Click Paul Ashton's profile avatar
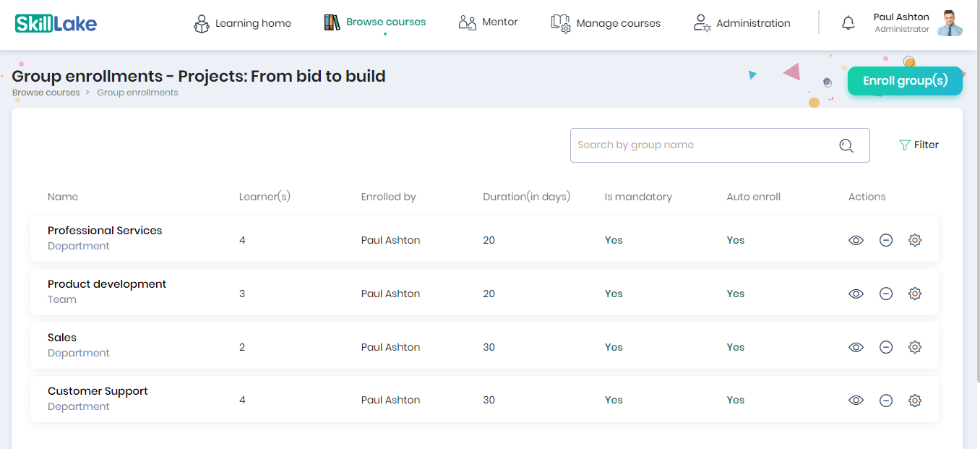The width and height of the screenshot is (980, 449). pos(950,23)
